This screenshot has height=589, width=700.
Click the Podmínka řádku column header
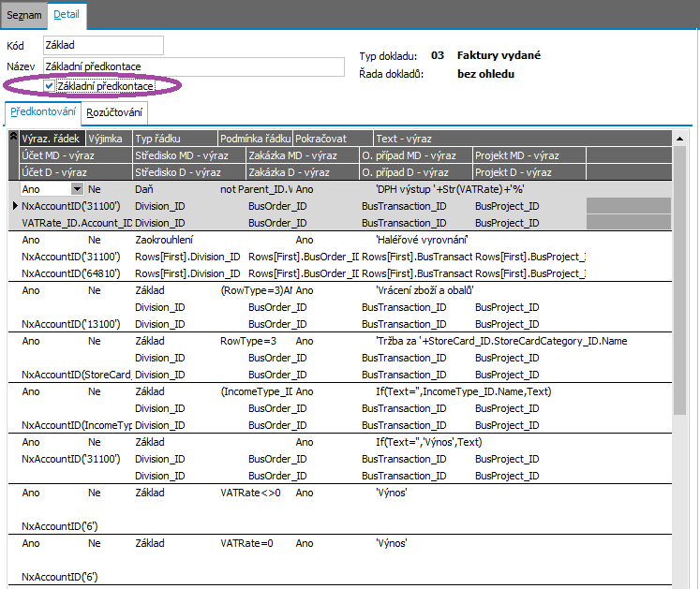(x=256, y=139)
